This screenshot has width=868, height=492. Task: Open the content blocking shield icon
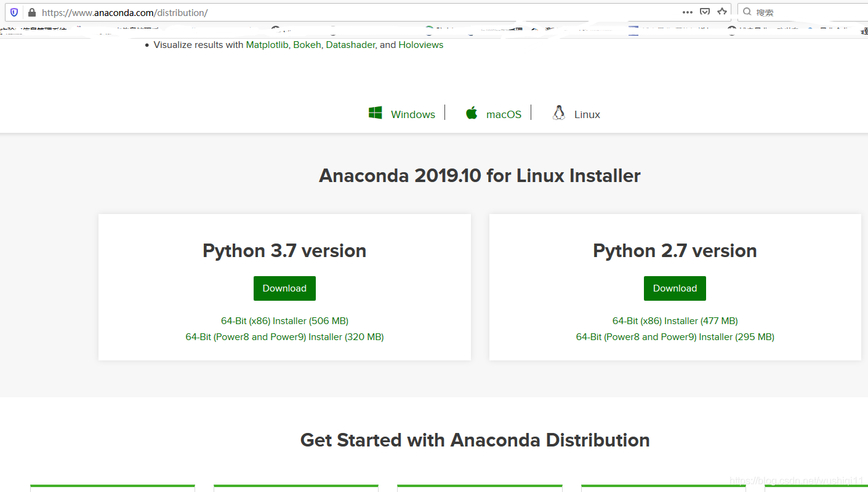pyautogui.click(x=14, y=12)
